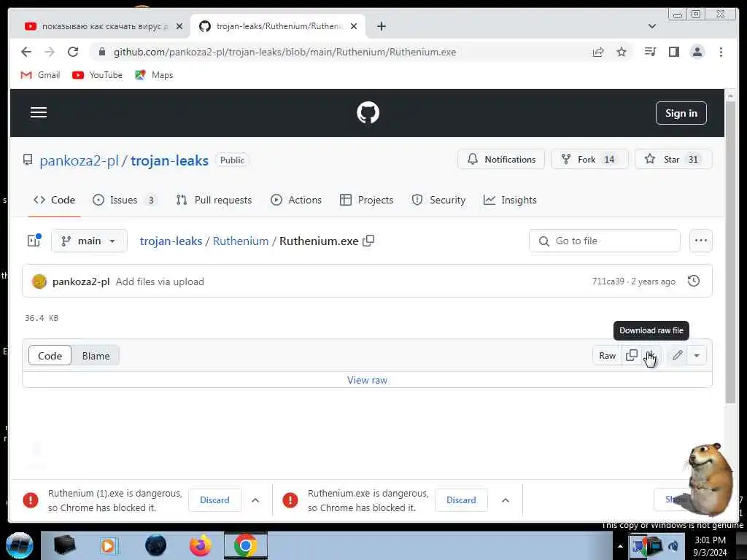This screenshot has width=747, height=560.
Task: Open the Chrome profile avatar
Action: 697,52
